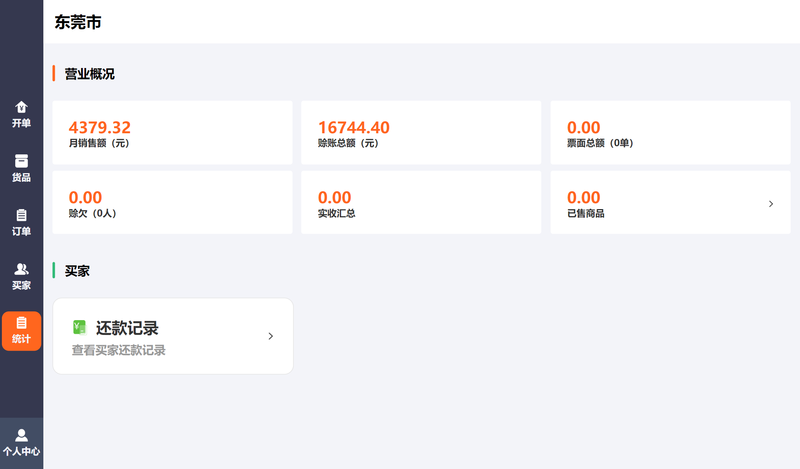Viewport: 800px width, 469px height.
Task: Click the 营业概况 section heading
Action: [89, 74]
